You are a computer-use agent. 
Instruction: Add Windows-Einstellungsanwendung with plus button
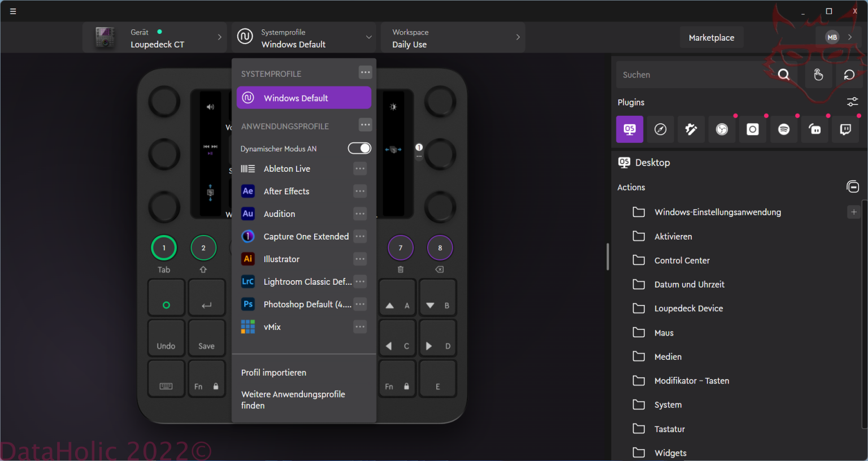click(x=854, y=212)
